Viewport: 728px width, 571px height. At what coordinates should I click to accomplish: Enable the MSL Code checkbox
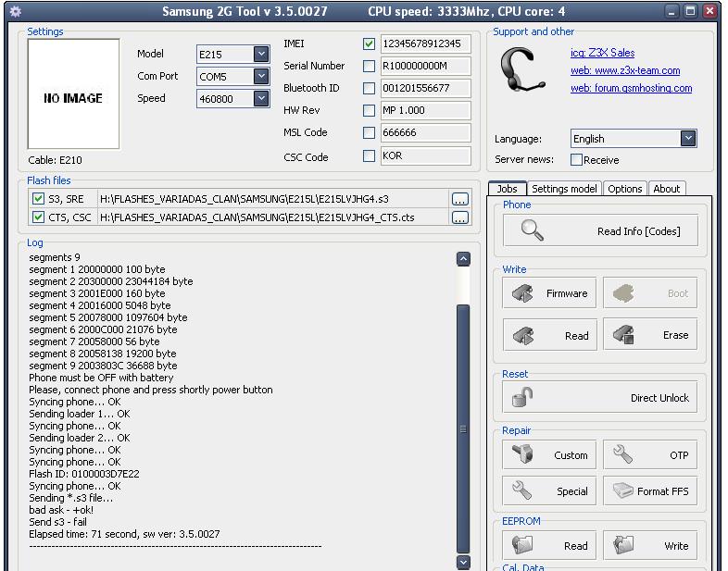[x=370, y=133]
